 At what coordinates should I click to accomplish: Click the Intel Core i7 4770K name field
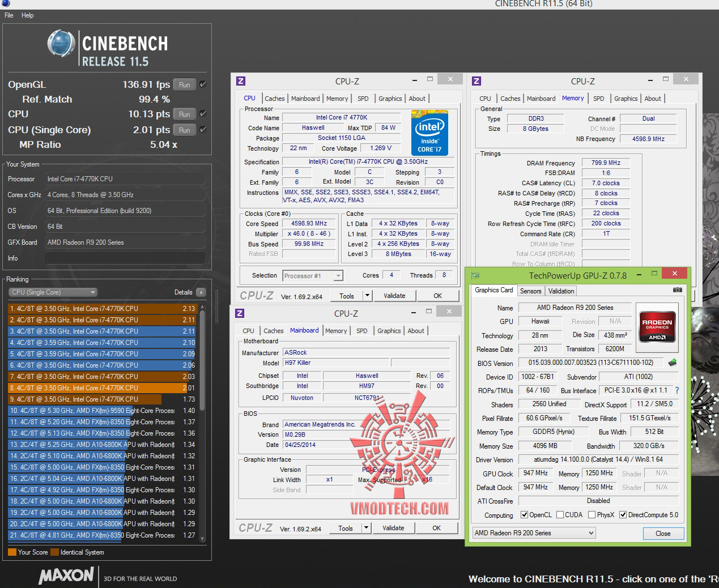(341, 118)
